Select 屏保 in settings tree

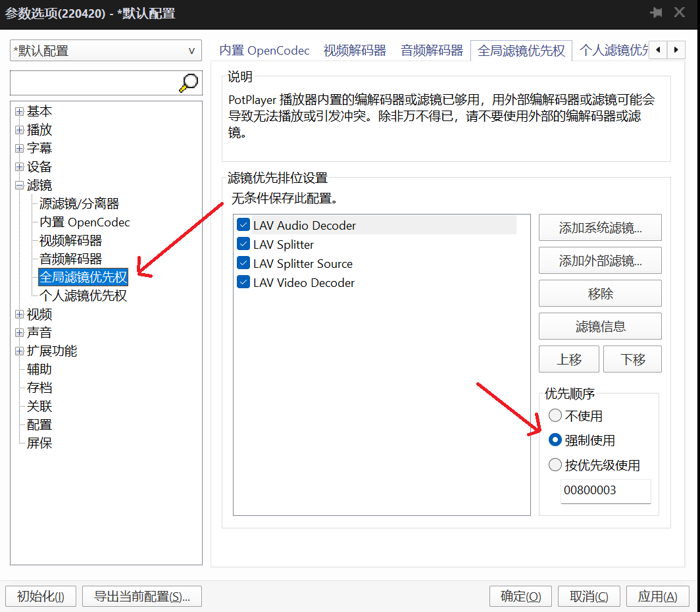click(x=39, y=443)
